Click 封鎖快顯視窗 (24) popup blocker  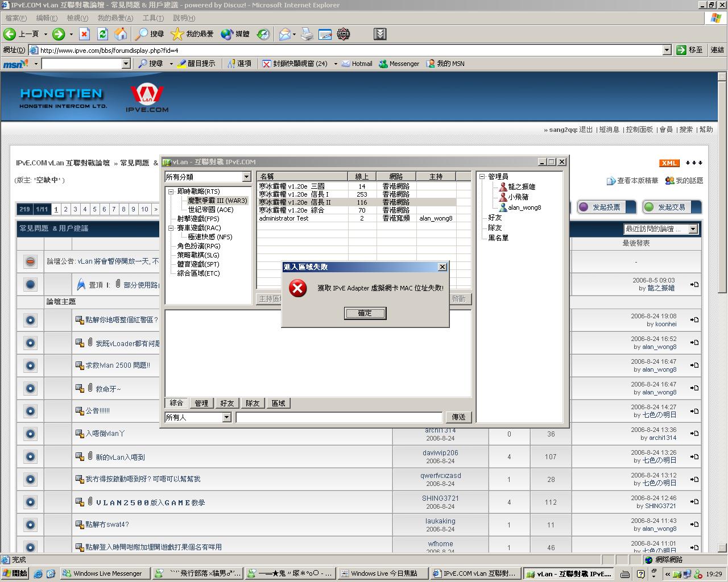[x=295, y=64]
